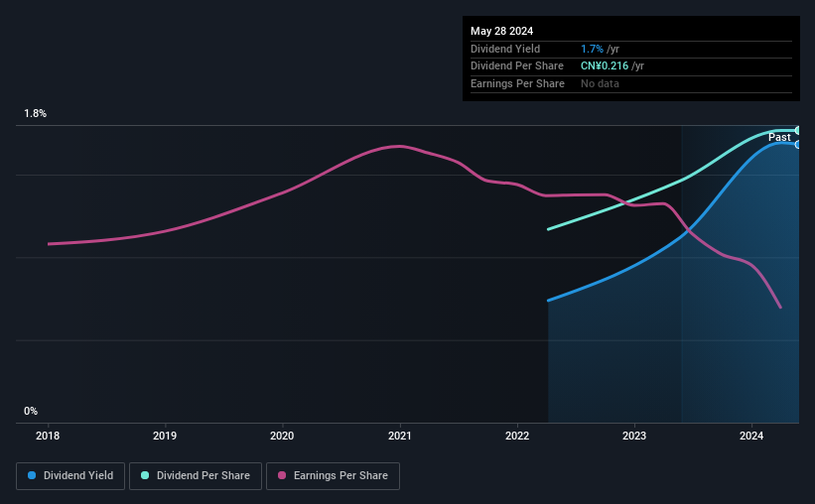
Task: Click the teal Dividend Per Share legend dot
Action: click(x=145, y=476)
